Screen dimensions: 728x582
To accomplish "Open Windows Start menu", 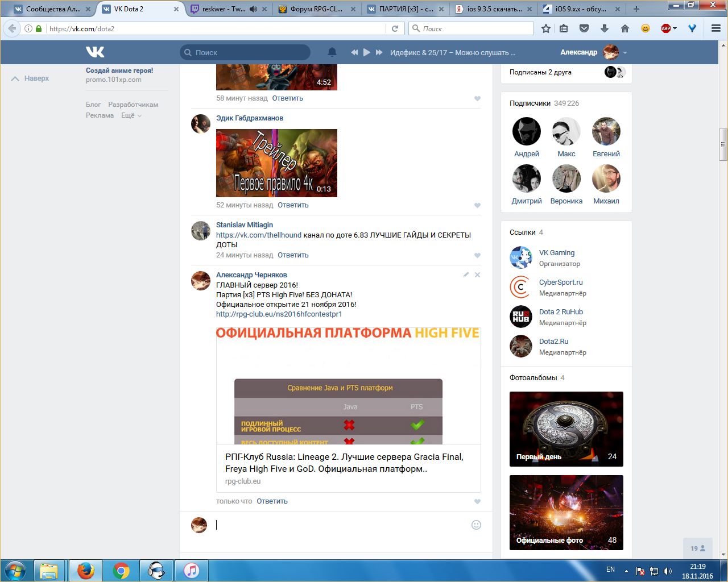I will (15, 570).
